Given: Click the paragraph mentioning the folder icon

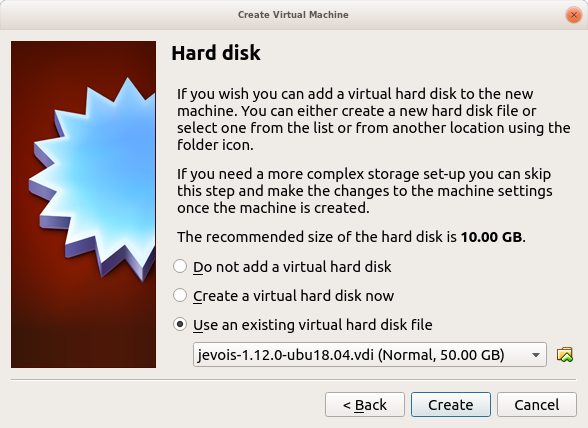Looking at the screenshot, I should [374, 119].
